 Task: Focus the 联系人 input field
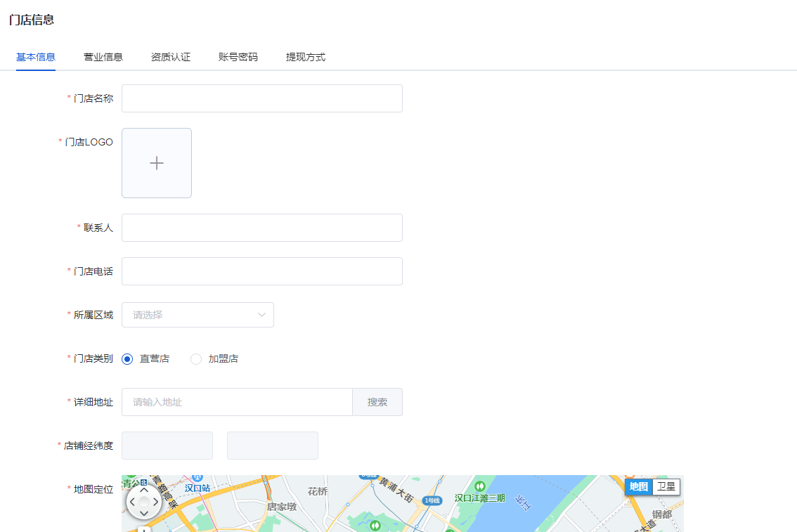261,228
